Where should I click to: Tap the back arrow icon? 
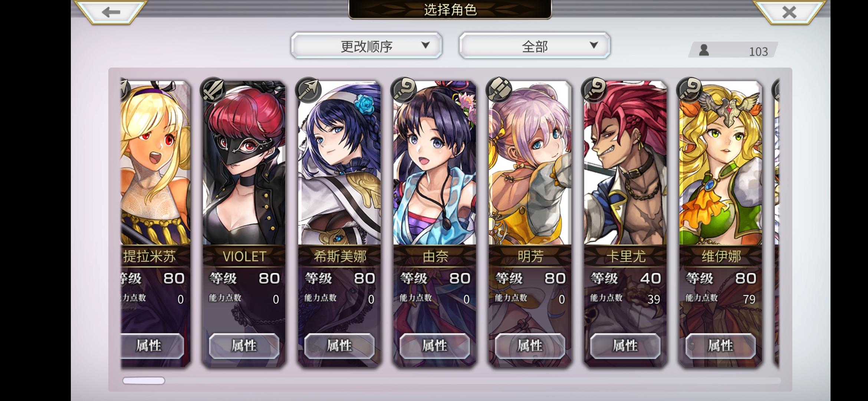click(111, 12)
